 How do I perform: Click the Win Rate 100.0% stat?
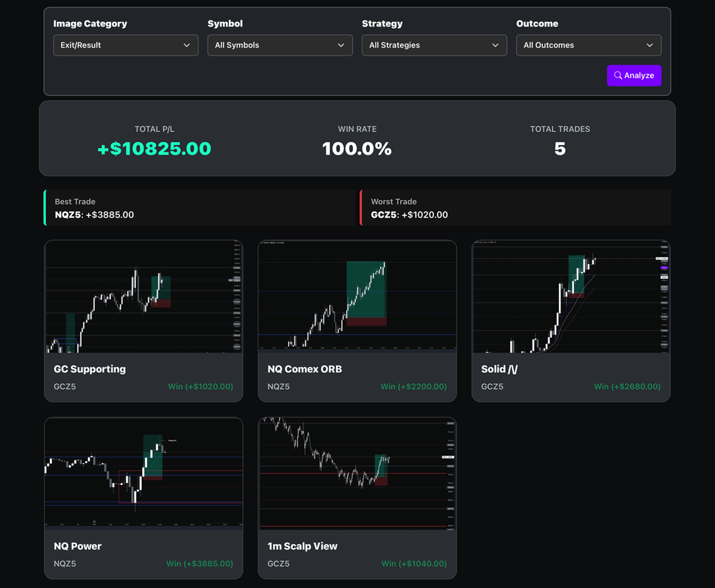pos(357,149)
